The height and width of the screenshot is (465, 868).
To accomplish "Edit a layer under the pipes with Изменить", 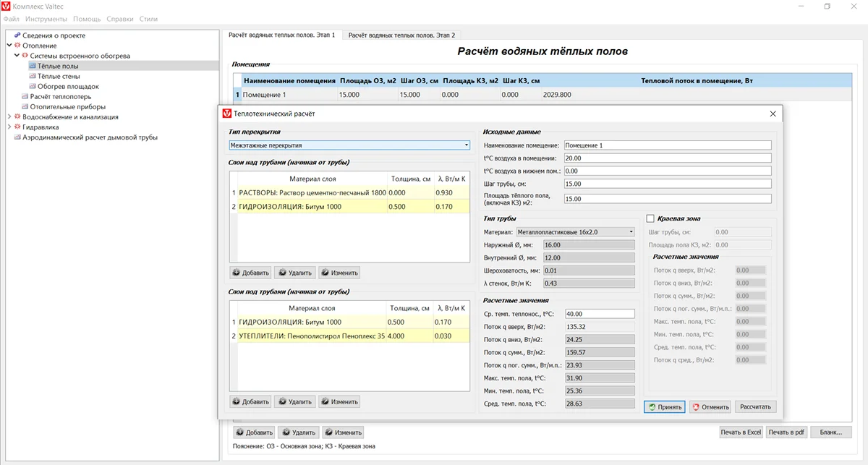I will point(339,401).
